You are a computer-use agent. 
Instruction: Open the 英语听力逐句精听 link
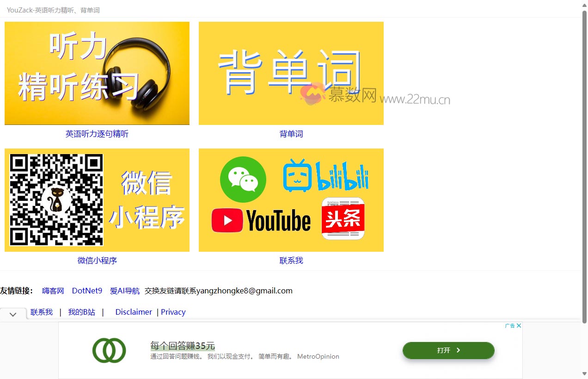click(x=97, y=134)
